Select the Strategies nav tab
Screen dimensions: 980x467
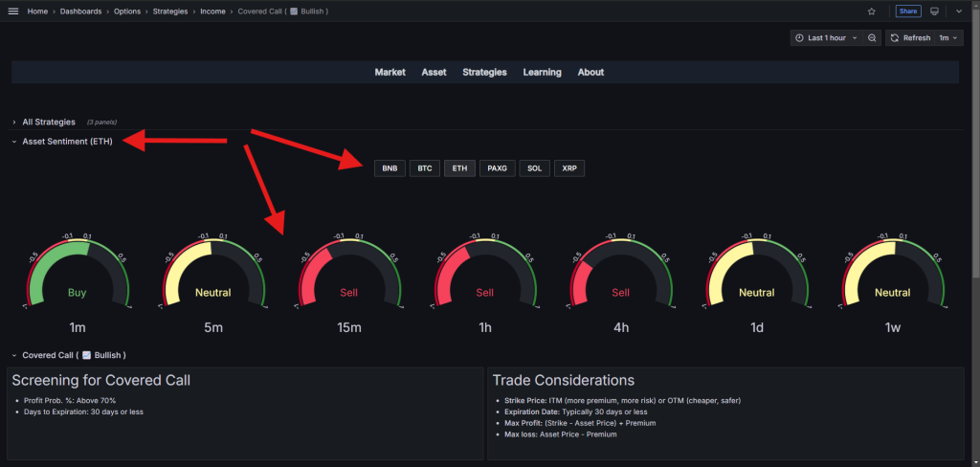484,72
